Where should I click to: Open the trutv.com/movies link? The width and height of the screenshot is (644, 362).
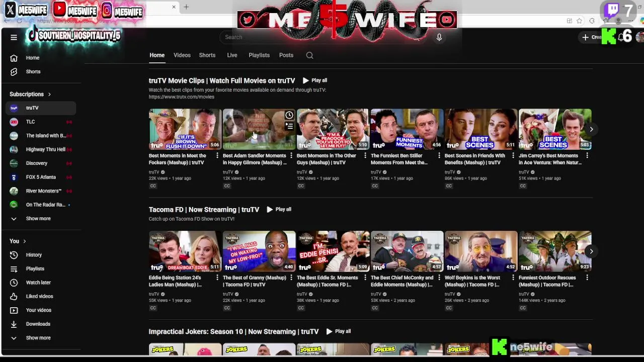tap(182, 97)
